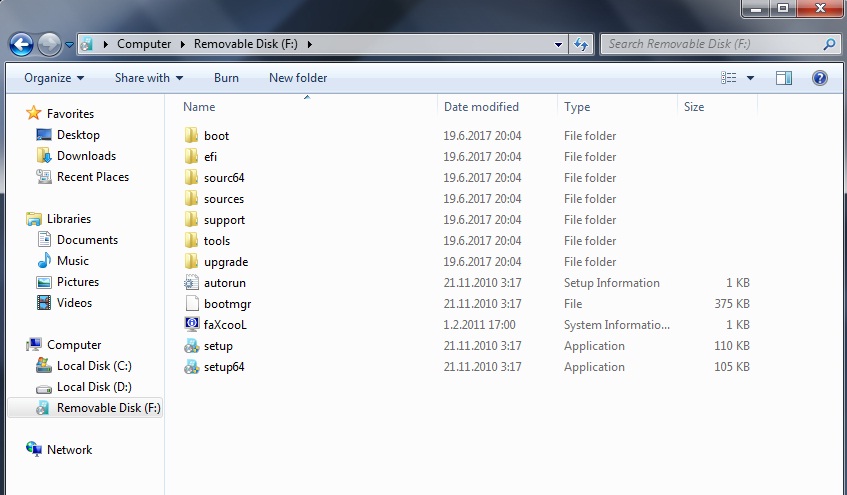Select the faXcooL system information icon

191,324
